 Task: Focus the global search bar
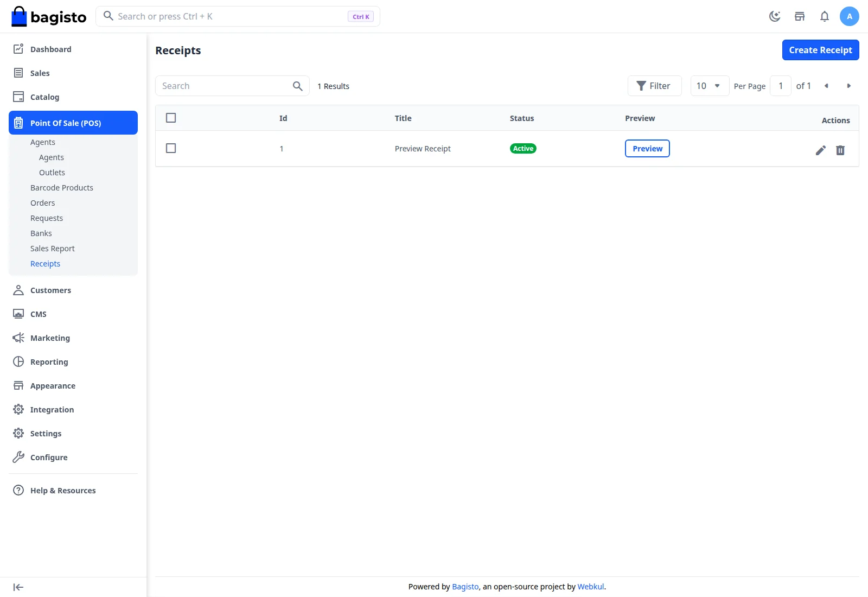pos(238,16)
